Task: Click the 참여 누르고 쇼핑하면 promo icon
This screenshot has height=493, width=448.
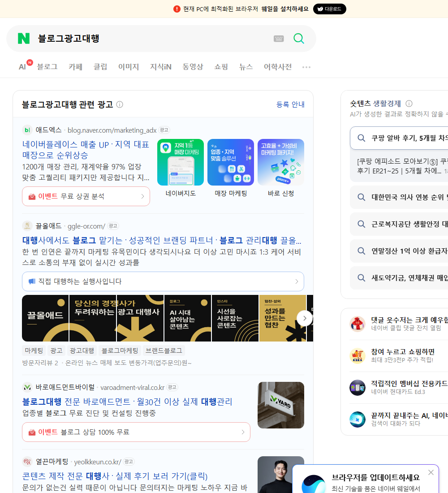Action: [x=358, y=355]
